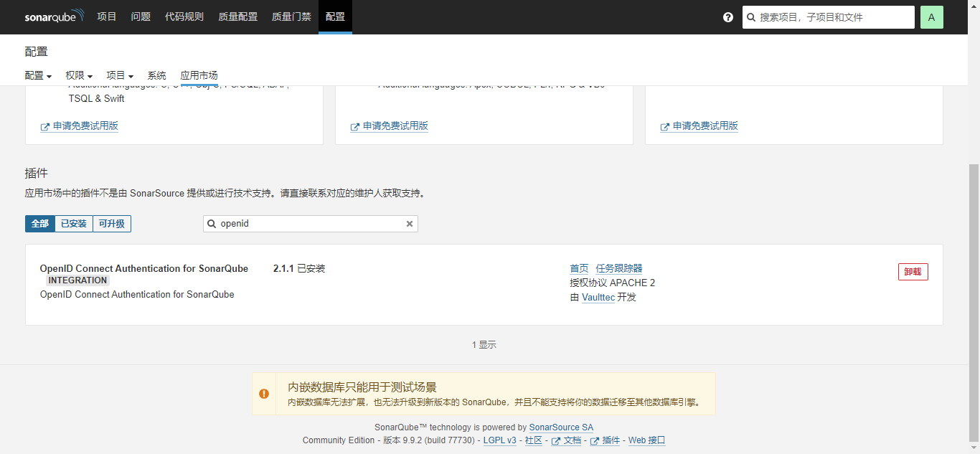Open the help question mark icon

point(728,16)
